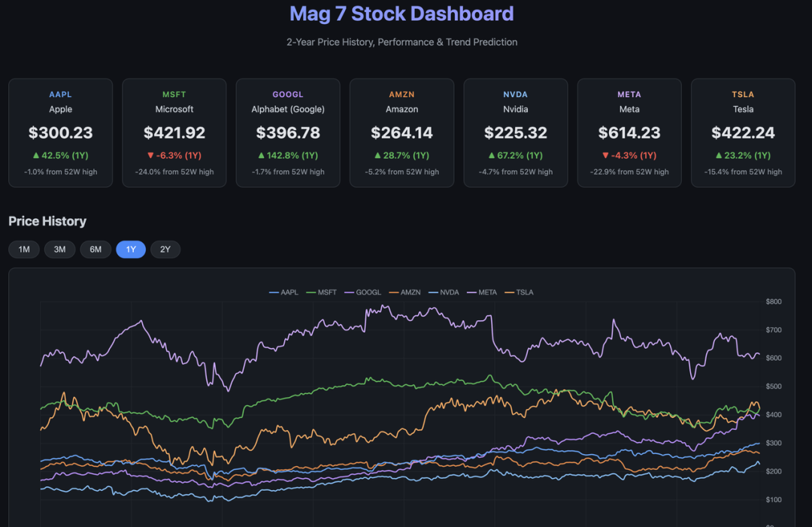
Task: Toggle MSFT series in chart legend
Action: coord(322,292)
